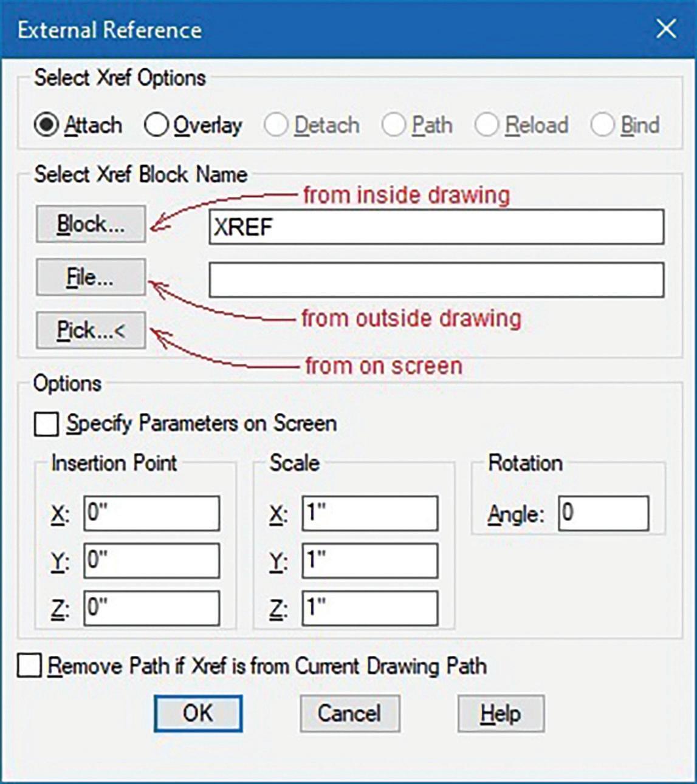
Task: Open the File... browse button
Action: coord(91,278)
